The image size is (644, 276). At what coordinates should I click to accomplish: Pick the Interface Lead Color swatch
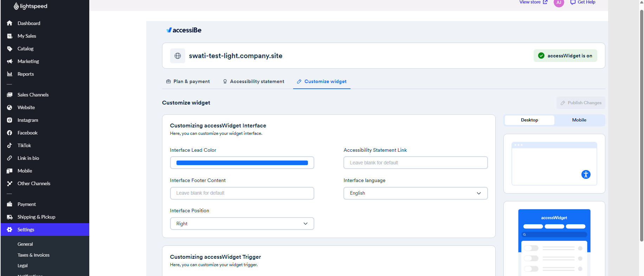pyautogui.click(x=242, y=163)
